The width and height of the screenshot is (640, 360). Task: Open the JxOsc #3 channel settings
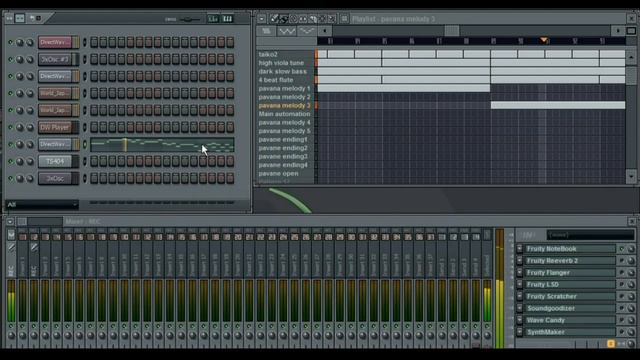coord(55,60)
